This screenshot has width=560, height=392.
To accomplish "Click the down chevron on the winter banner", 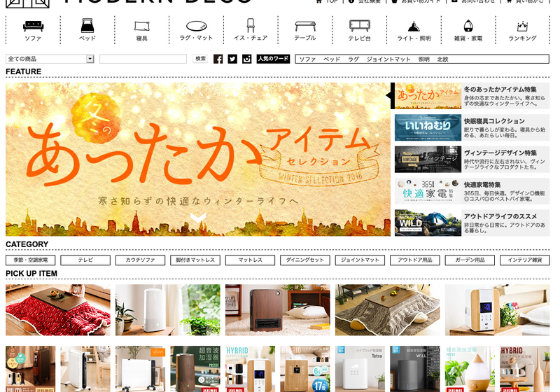I will 198,217.
